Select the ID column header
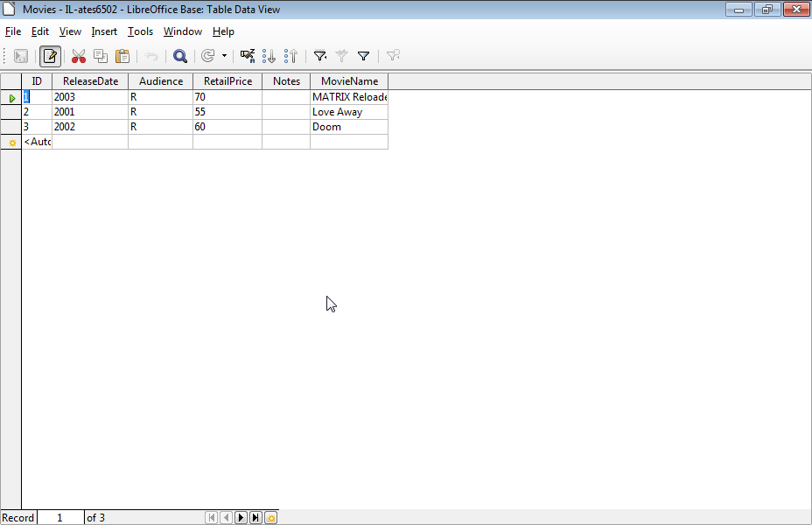The height and width of the screenshot is (525, 812). tap(37, 81)
